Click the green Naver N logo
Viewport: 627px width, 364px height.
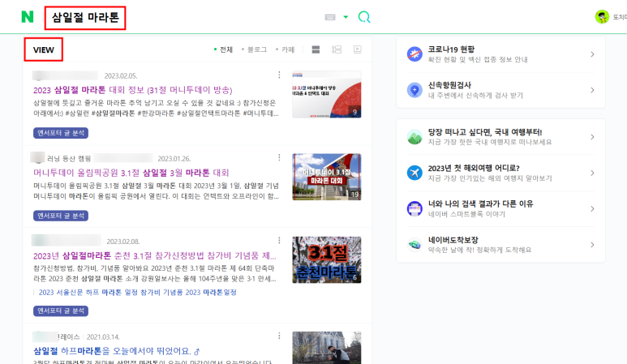click(x=28, y=17)
